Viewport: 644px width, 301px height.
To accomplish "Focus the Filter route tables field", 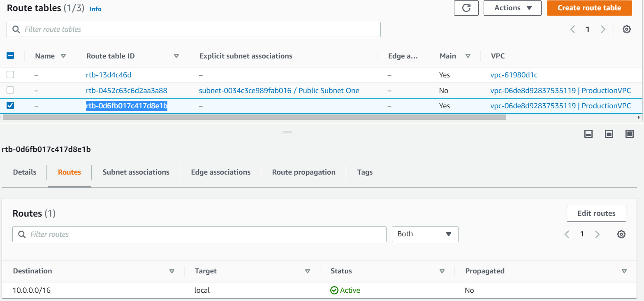I will tap(194, 29).
